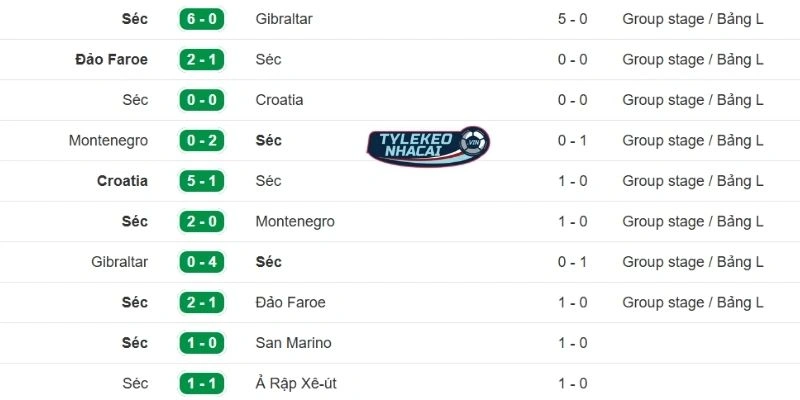Click Đảo Faroe away team in eighth row
Viewport: 800px width, 400px height.
click(290, 302)
